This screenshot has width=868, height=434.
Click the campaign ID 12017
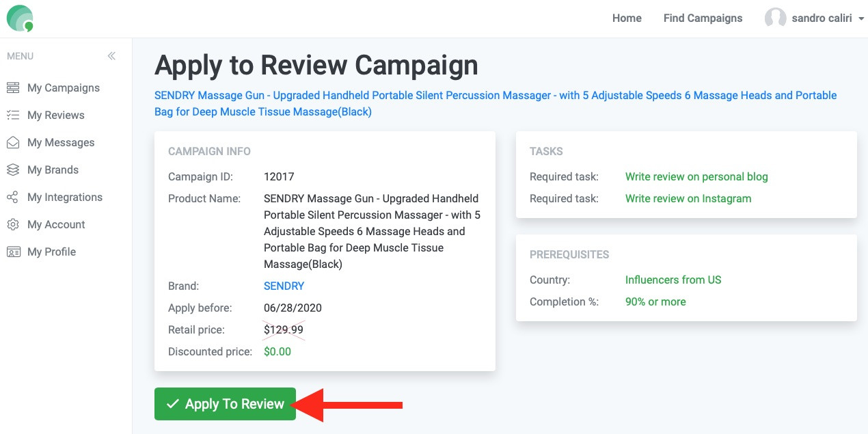279,176
